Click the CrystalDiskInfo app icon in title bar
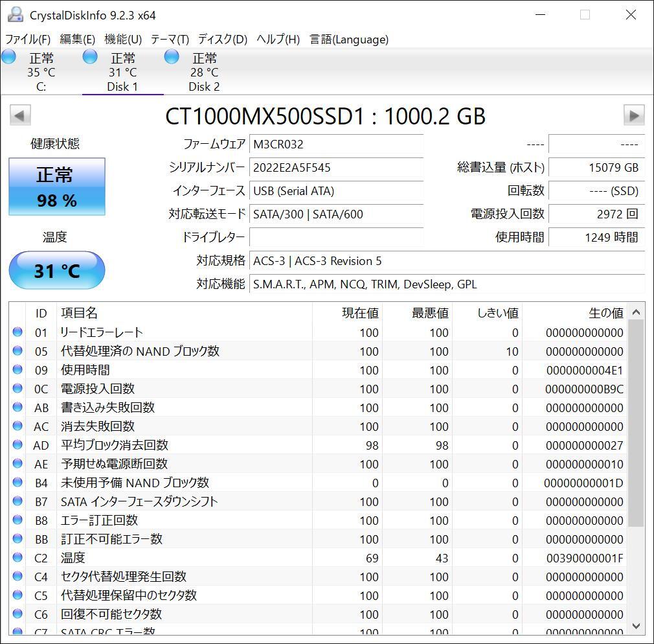The width and height of the screenshot is (654, 644). click(x=15, y=15)
